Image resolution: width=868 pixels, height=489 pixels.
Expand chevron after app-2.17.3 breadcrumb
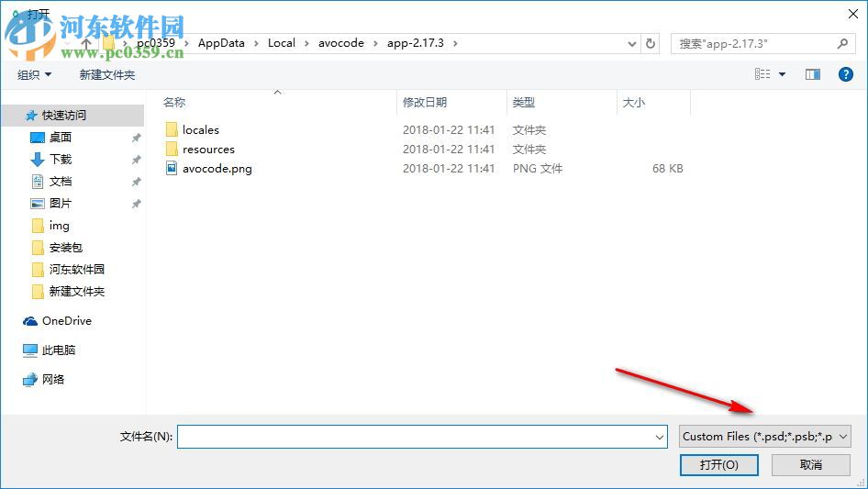click(x=456, y=44)
